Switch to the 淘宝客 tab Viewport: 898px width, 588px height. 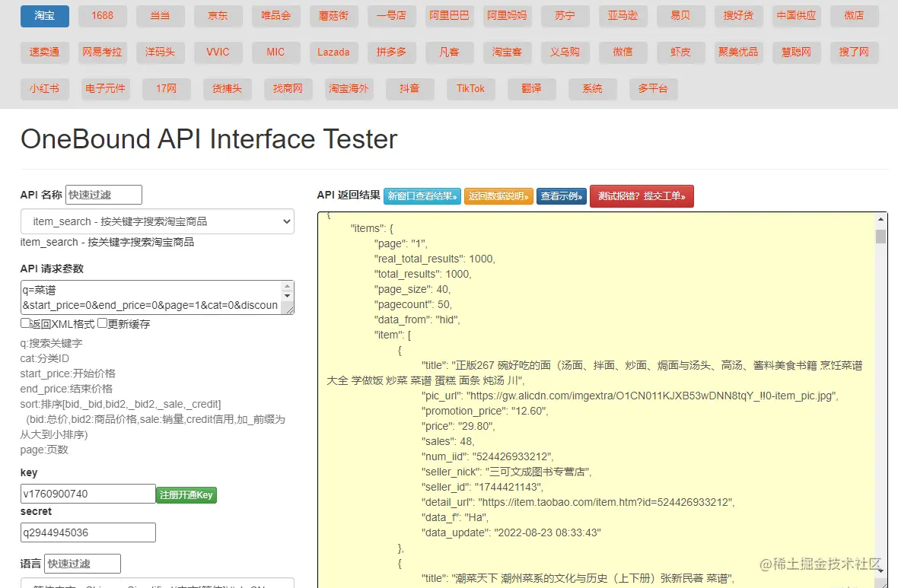[508, 52]
